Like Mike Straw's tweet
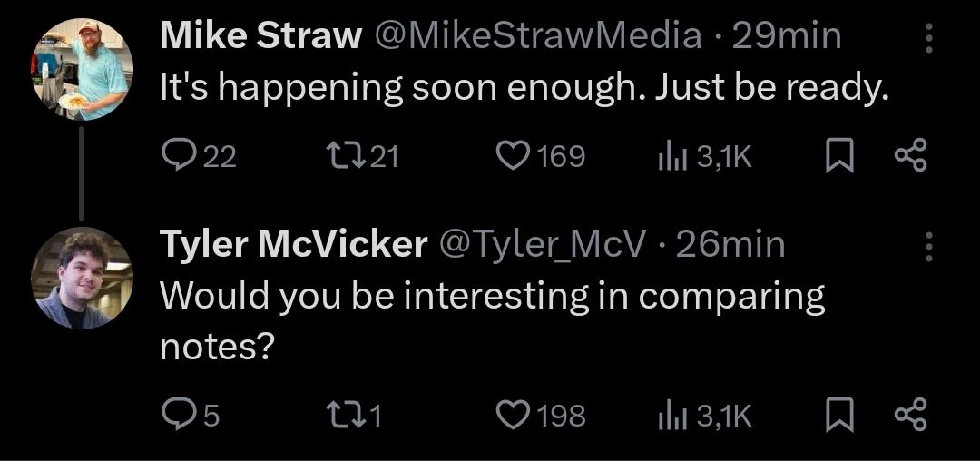980x461 pixels. tap(514, 156)
